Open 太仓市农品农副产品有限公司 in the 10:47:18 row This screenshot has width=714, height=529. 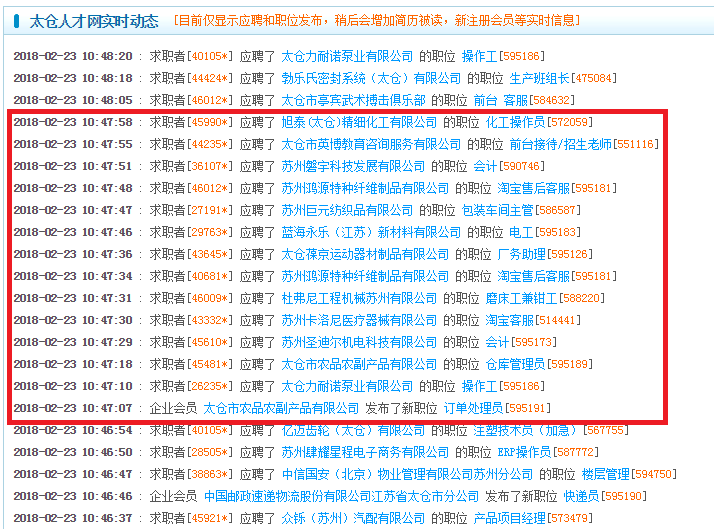click(x=359, y=364)
